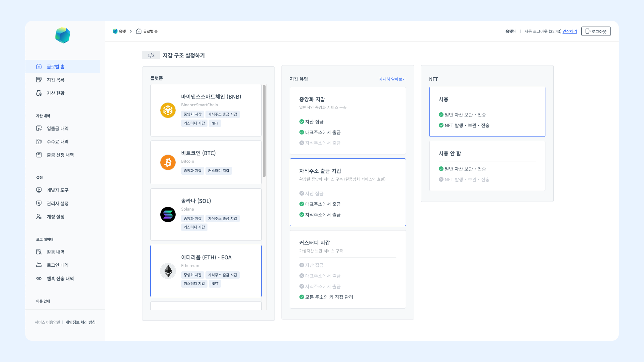Click the 웹훅 전송 내역 link icon
This screenshot has width=644, height=362.
click(x=39, y=278)
